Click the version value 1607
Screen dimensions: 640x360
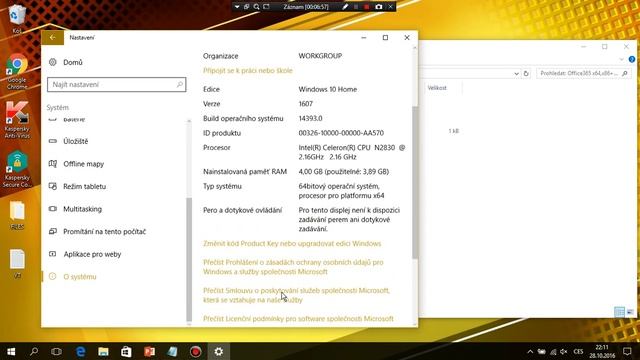[x=305, y=104]
